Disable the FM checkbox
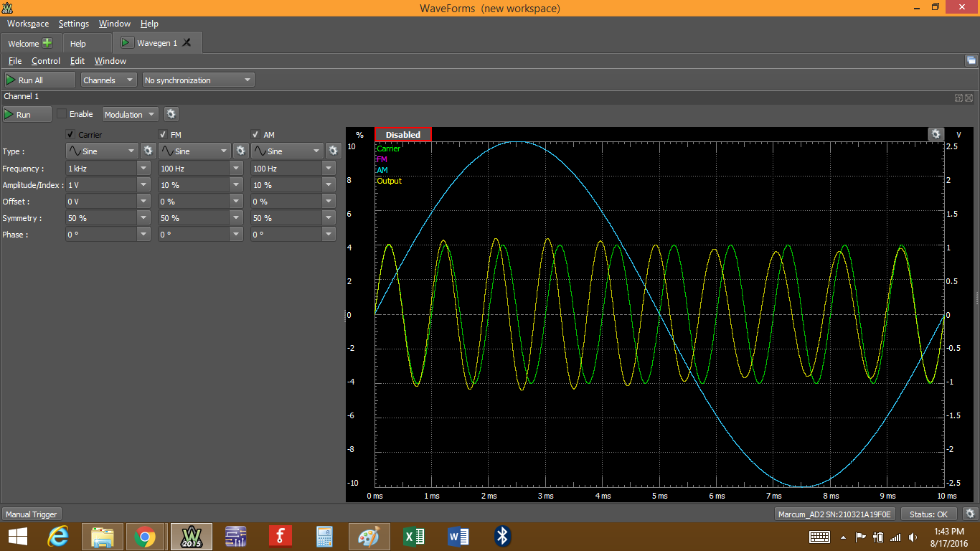 tap(162, 134)
